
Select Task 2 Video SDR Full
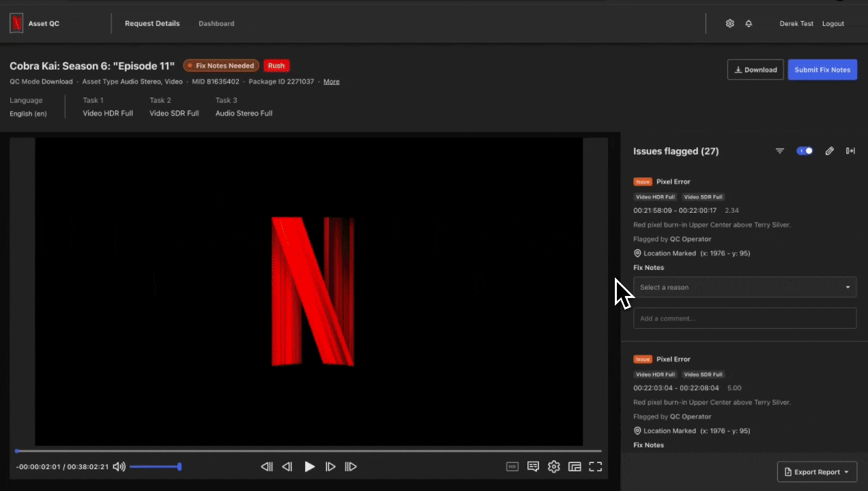tap(174, 107)
